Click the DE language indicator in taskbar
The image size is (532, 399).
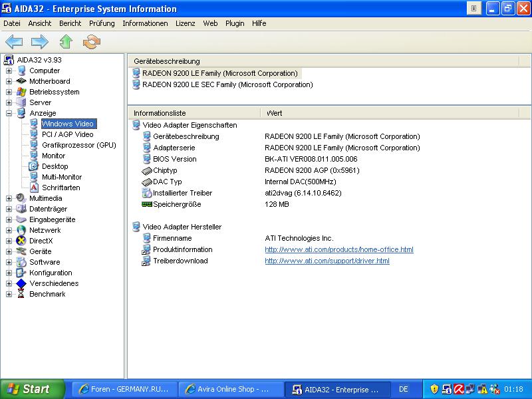[403, 389]
